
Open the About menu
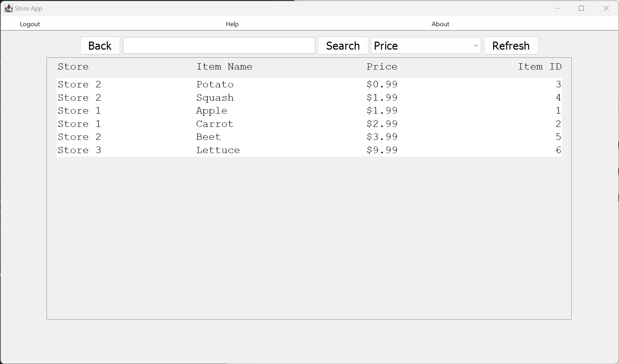pos(440,24)
